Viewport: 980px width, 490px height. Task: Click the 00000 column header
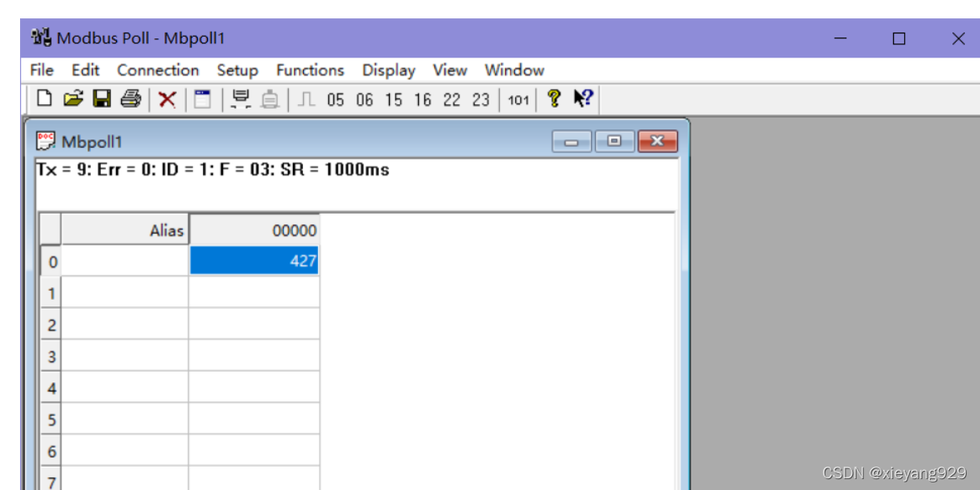coord(255,230)
